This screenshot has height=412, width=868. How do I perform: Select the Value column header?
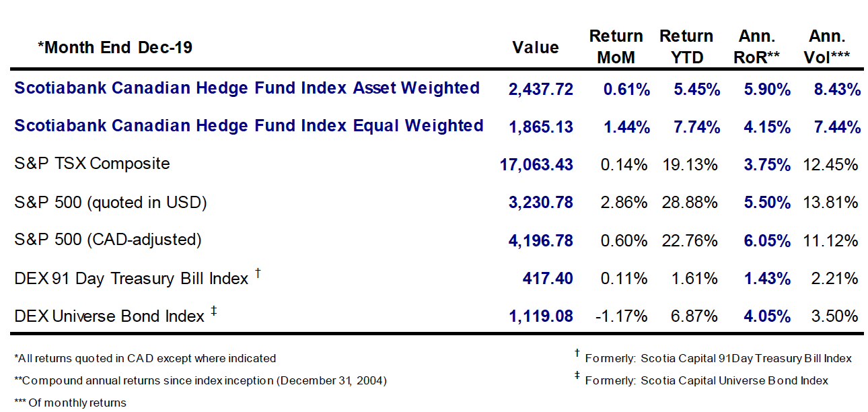(536, 47)
